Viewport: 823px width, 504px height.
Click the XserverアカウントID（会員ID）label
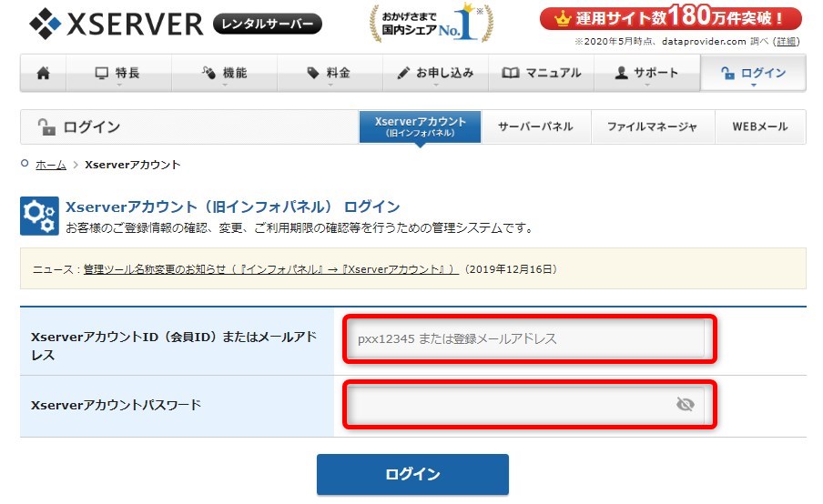click(x=174, y=346)
